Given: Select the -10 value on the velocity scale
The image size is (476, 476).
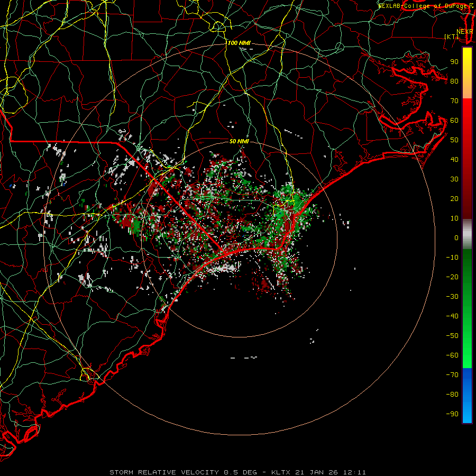Looking at the screenshot, I should [x=452, y=258].
